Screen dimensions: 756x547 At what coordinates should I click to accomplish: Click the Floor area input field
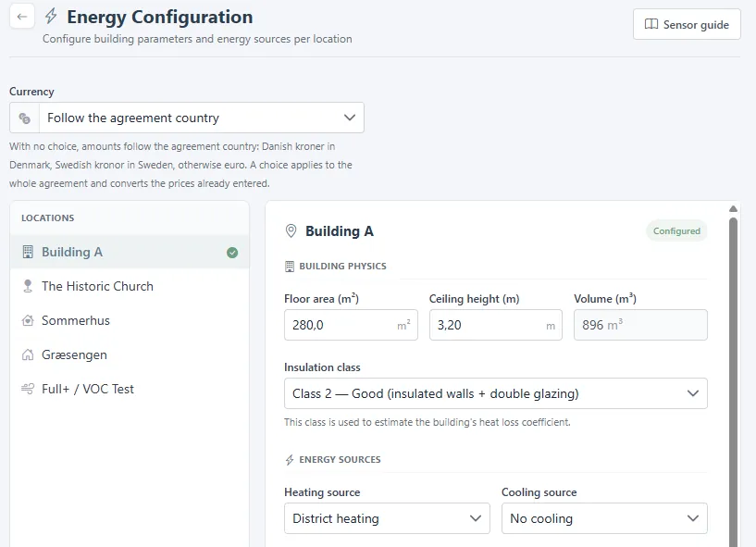[351, 325]
